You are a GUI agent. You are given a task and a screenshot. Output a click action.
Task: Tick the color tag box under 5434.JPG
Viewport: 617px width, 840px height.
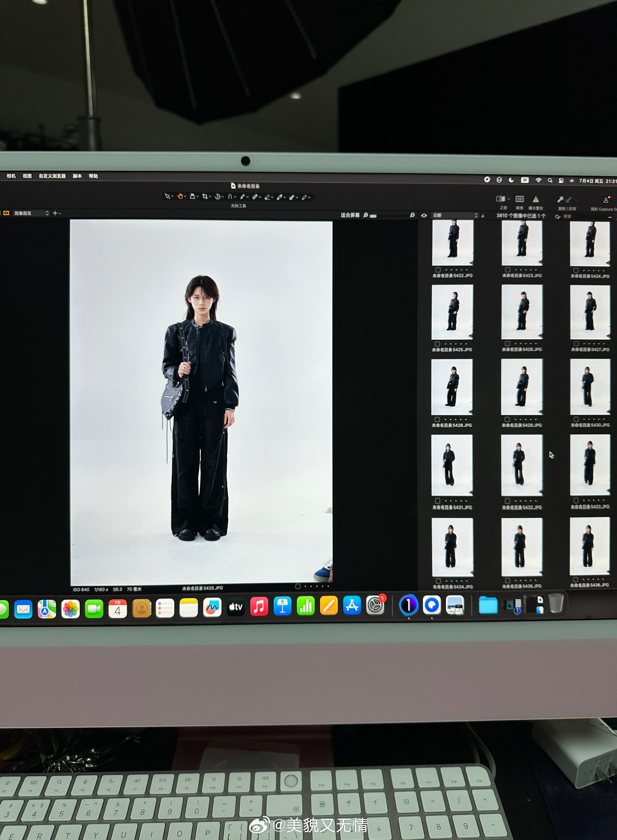tap(438, 581)
